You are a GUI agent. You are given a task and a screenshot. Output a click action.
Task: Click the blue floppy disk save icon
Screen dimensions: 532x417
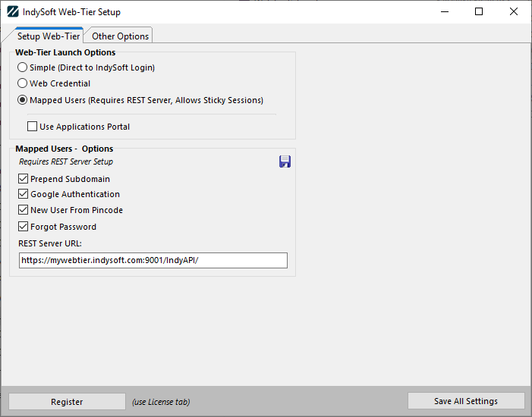tap(285, 161)
